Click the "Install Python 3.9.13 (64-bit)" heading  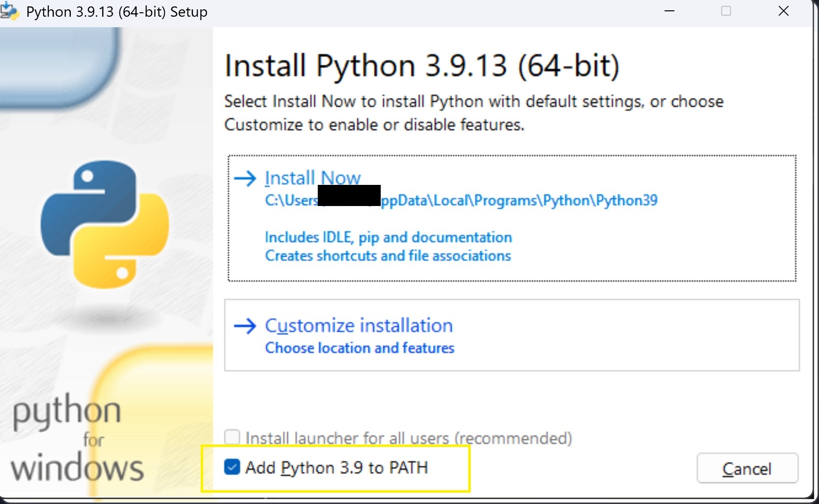pos(422,66)
